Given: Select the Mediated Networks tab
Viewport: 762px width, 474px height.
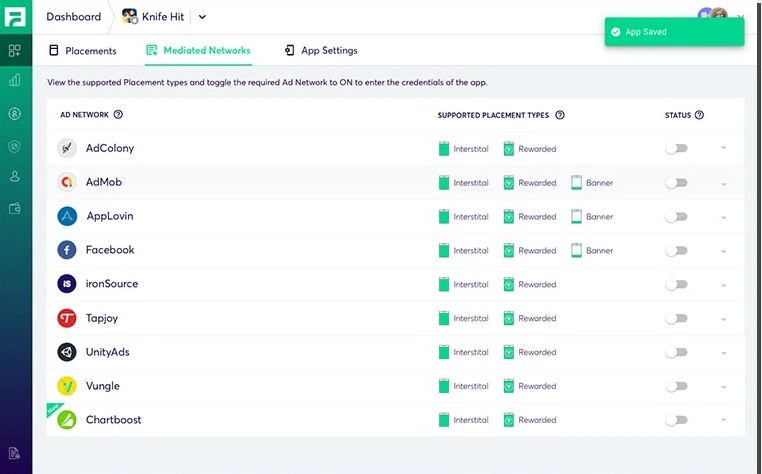Looking at the screenshot, I should (198, 50).
